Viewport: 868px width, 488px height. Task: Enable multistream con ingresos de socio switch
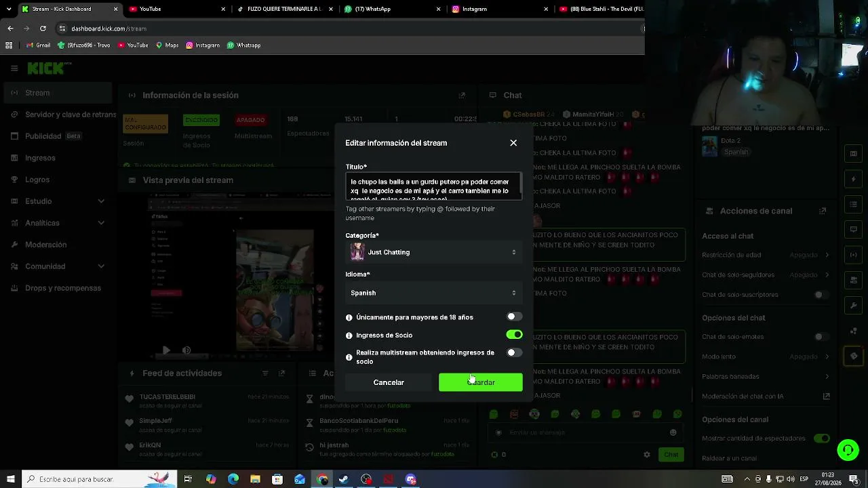(x=515, y=352)
